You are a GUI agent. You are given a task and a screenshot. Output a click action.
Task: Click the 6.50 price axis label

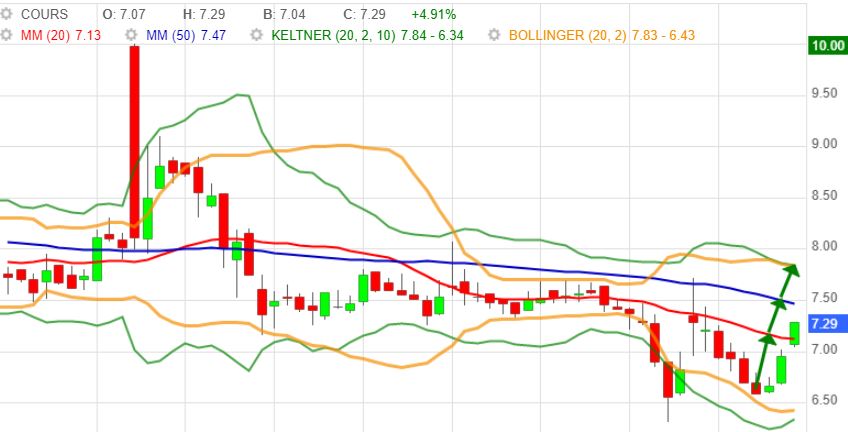coord(827,400)
